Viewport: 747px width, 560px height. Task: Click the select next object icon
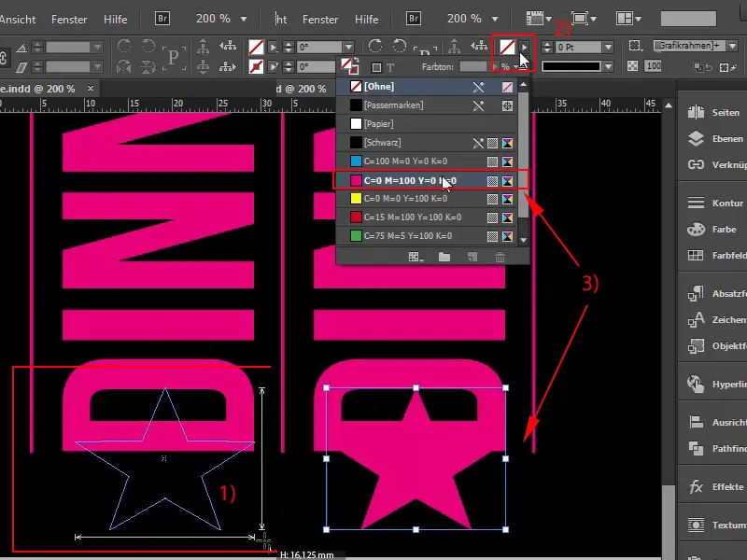[x=228, y=66]
